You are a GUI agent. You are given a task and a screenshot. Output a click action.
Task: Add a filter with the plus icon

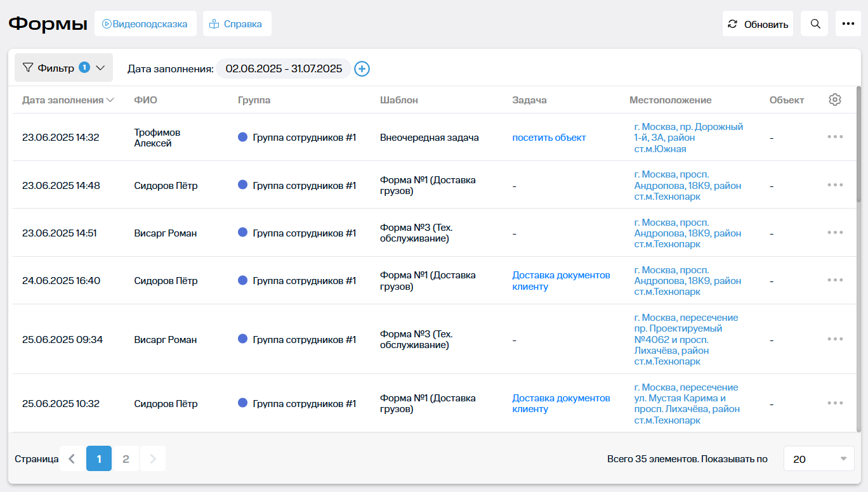tap(362, 68)
